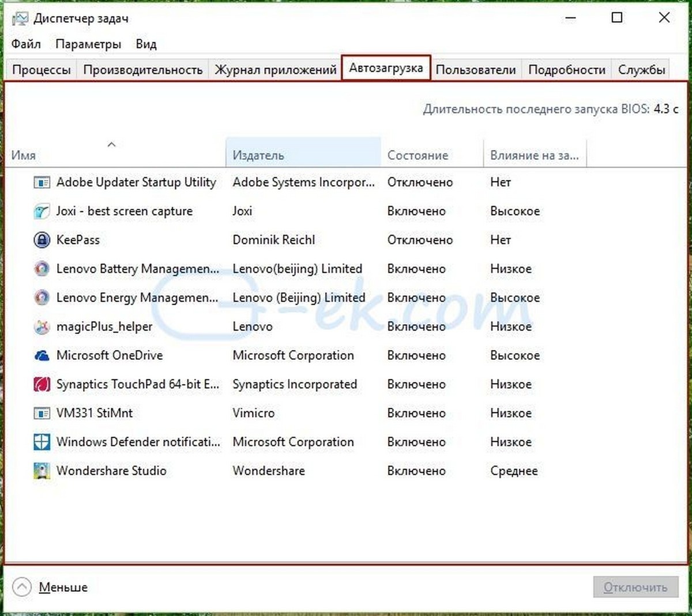Select Lenovo Battery Managemen... entry
Viewport: 692px width, 616px height.
pos(138,269)
